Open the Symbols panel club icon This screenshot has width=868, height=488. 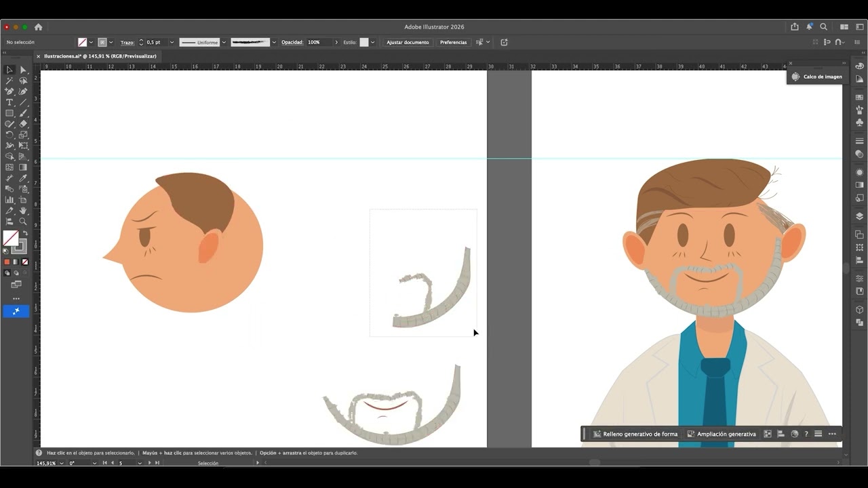point(859,123)
